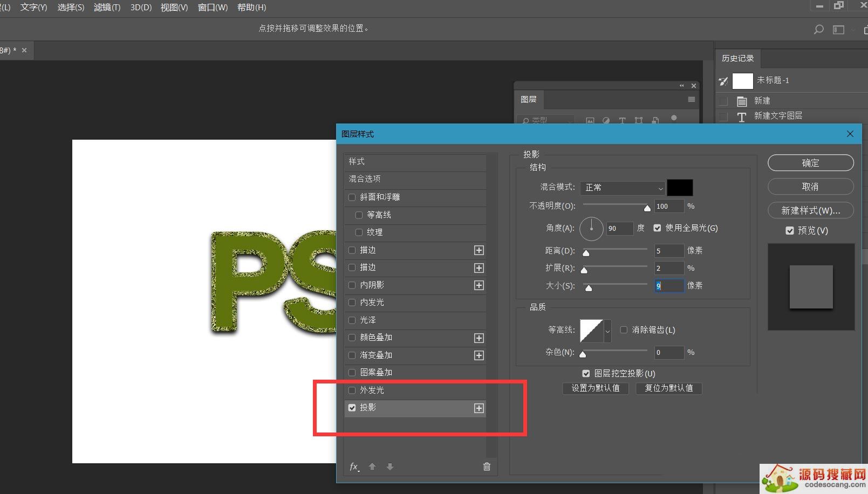Enable 消除锯齿 checkbox
The image size is (868, 494).
(624, 330)
